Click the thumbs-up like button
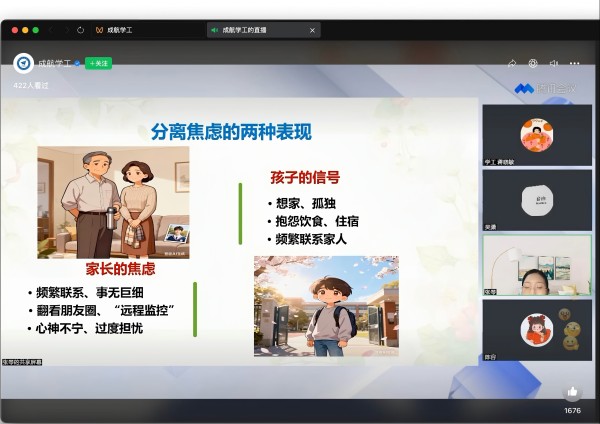Screen dimensions: 600x424 click(572, 393)
